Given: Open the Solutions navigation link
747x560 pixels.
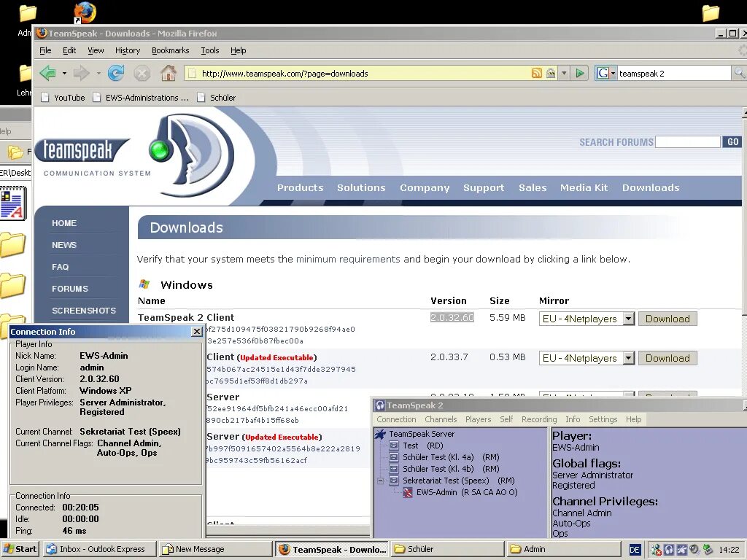Looking at the screenshot, I should [361, 187].
